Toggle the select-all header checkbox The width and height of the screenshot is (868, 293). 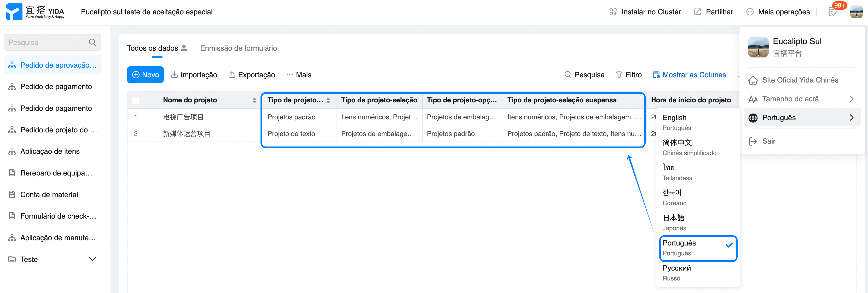click(x=136, y=100)
